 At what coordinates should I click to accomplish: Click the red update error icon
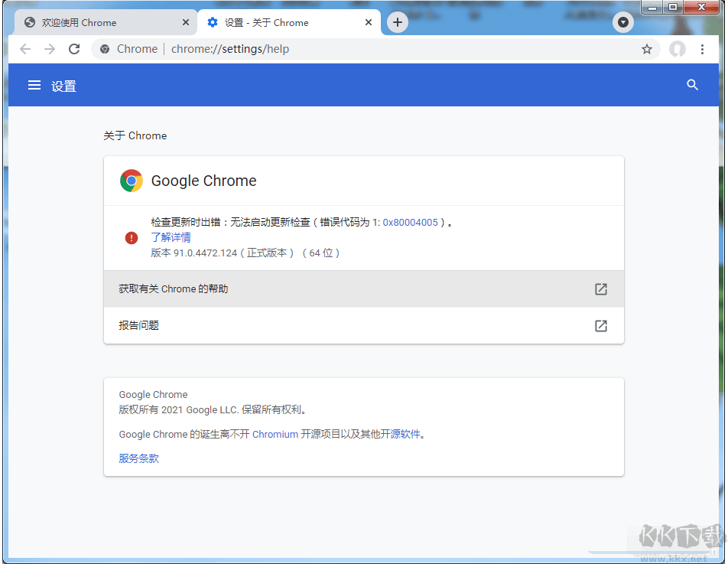coord(131,238)
